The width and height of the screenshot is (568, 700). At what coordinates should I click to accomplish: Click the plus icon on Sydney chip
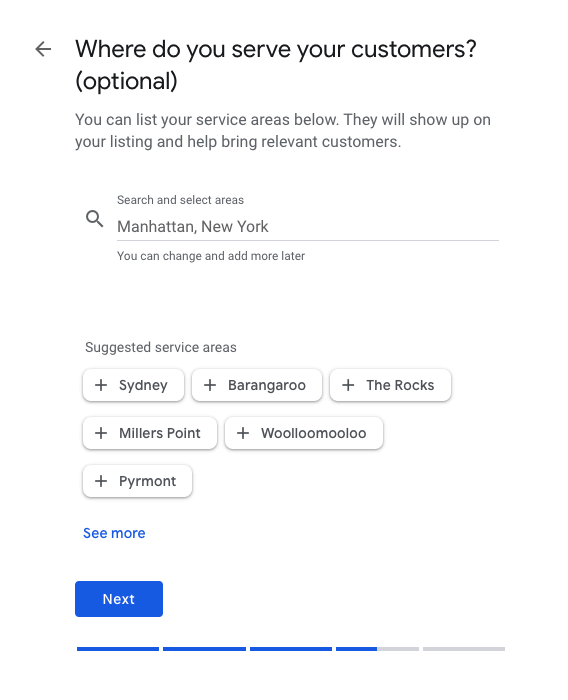(101, 385)
